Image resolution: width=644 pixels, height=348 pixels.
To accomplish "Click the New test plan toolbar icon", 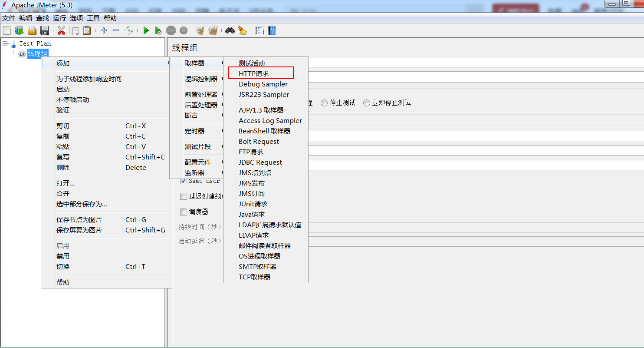I will coord(7,30).
